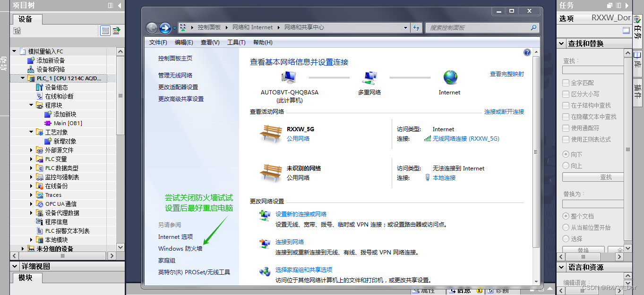644x295 pixels.
Task: Click the forward arrow in Control Panel window
Action: click(x=165, y=28)
